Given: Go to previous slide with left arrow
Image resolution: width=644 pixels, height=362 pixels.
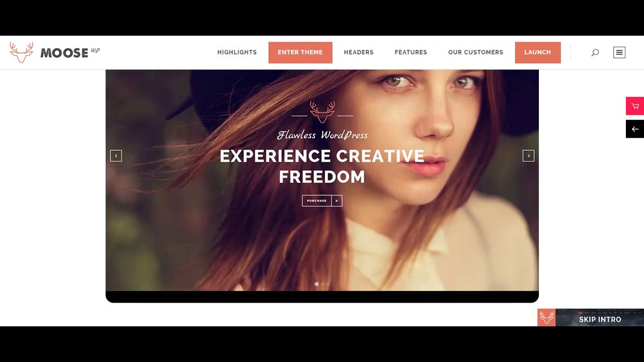Looking at the screenshot, I should click(x=116, y=156).
